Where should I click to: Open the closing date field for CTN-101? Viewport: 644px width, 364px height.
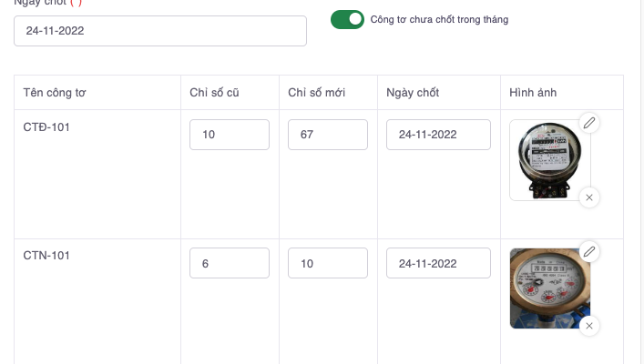click(438, 263)
